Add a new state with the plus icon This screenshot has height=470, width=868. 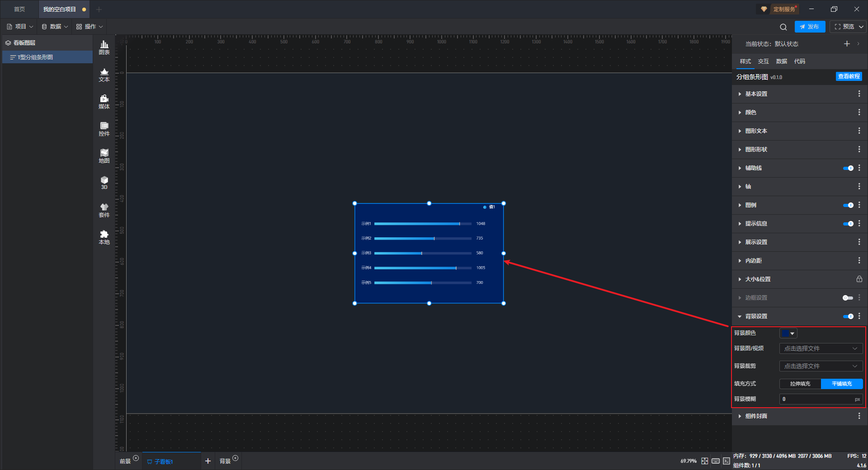(x=847, y=44)
